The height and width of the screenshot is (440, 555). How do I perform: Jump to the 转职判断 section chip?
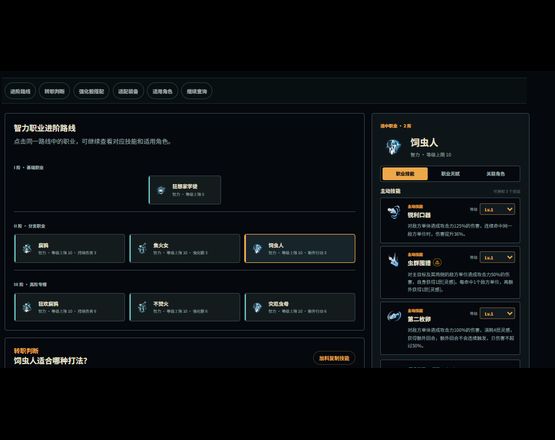(55, 91)
